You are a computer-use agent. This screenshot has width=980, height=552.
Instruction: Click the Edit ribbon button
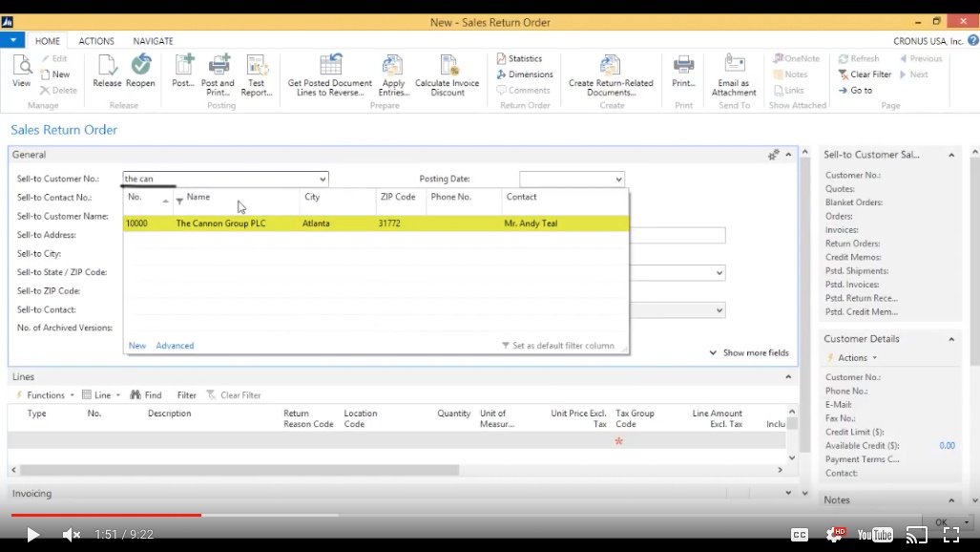point(54,59)
